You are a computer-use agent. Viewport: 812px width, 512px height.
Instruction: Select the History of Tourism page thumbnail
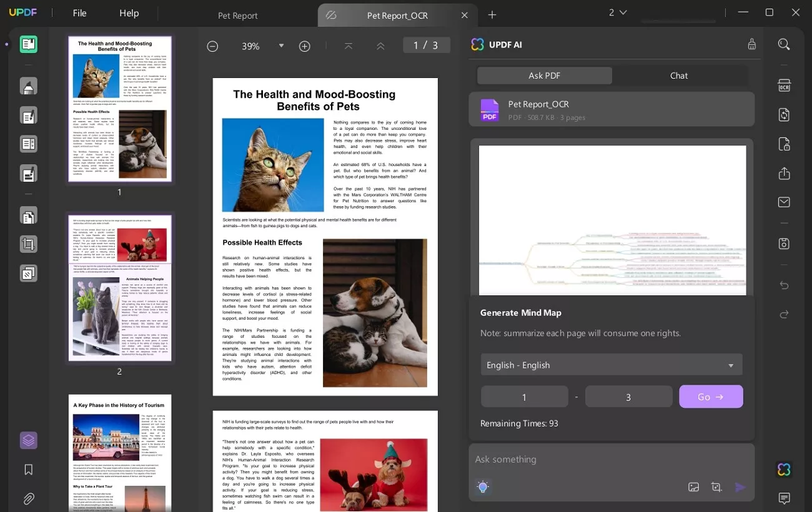coord(119,453)
